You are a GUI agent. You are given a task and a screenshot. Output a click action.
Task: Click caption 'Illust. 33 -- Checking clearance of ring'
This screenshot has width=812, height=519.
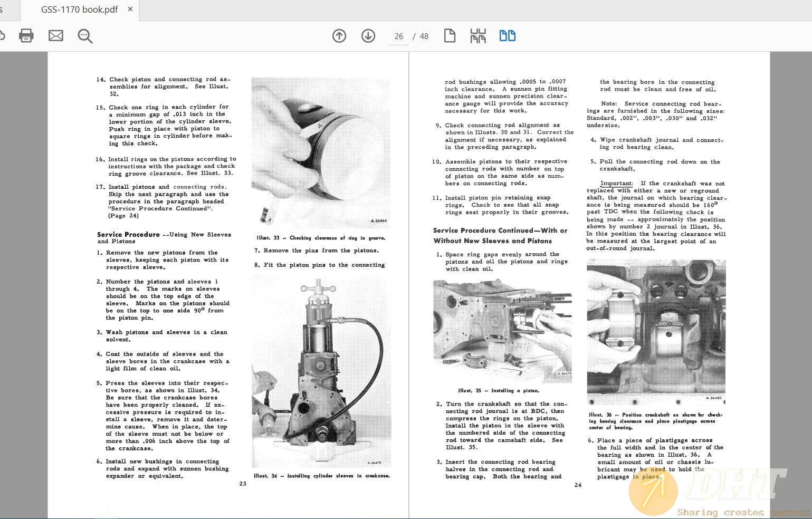pos(321,238)
